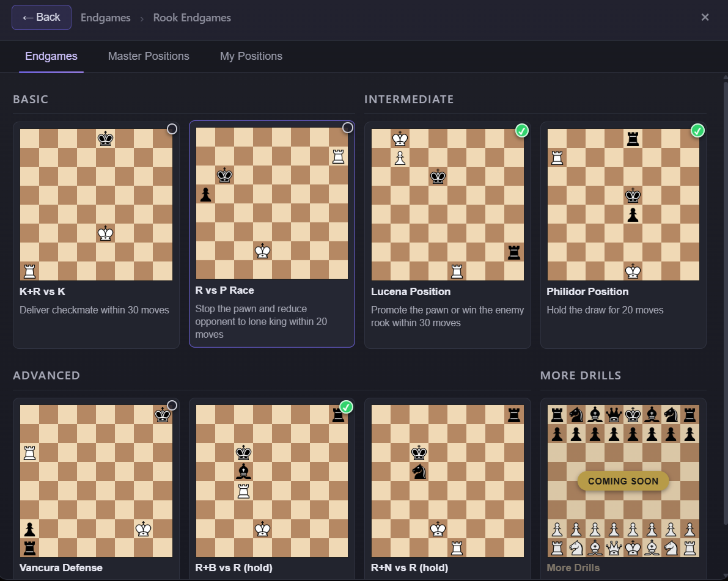Open the K+R vs K board thumbnail
This screenshot has width=728, height=581.
click(96, 204)
